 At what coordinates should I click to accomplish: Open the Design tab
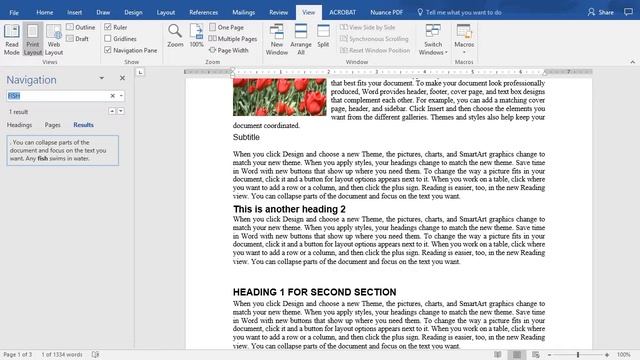pyautogui.click(x=133, y=12)
